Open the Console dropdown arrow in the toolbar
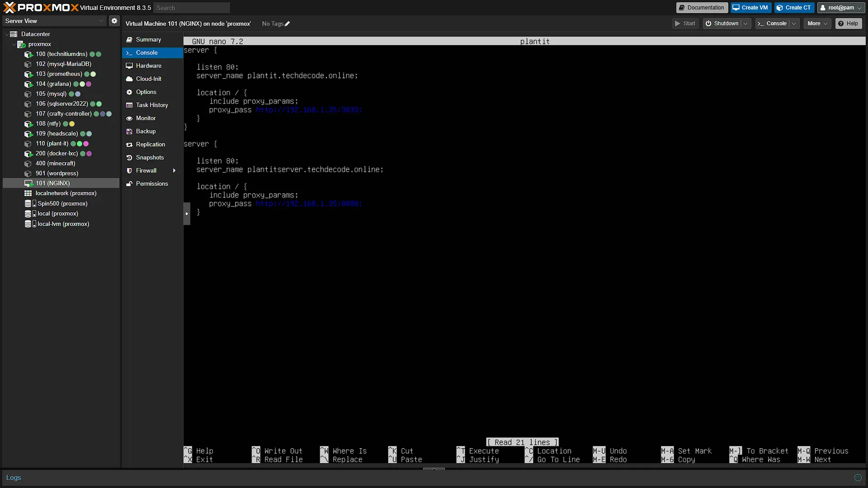Viewport: 868px width, 488px height. point(794,23)
